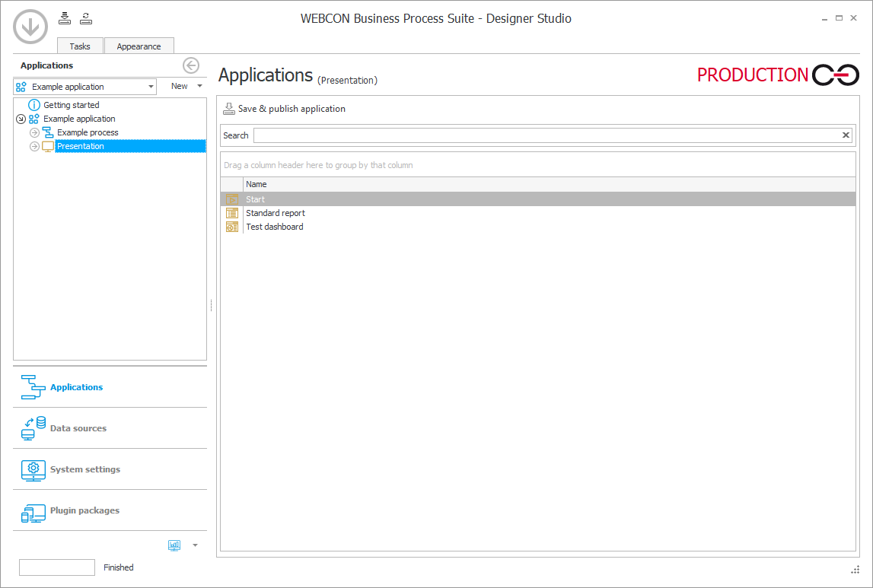Select the Test dashboard row
Screen dimensions: 873x588
point(538,227)
